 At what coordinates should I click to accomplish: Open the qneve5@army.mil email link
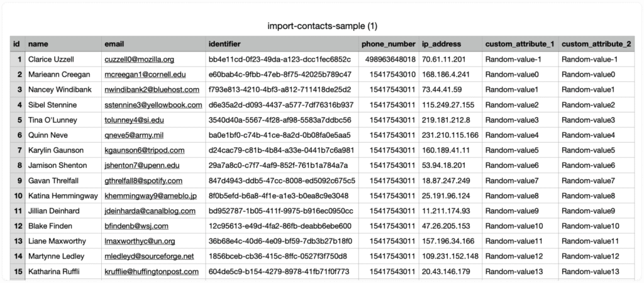tap(135, 135)
